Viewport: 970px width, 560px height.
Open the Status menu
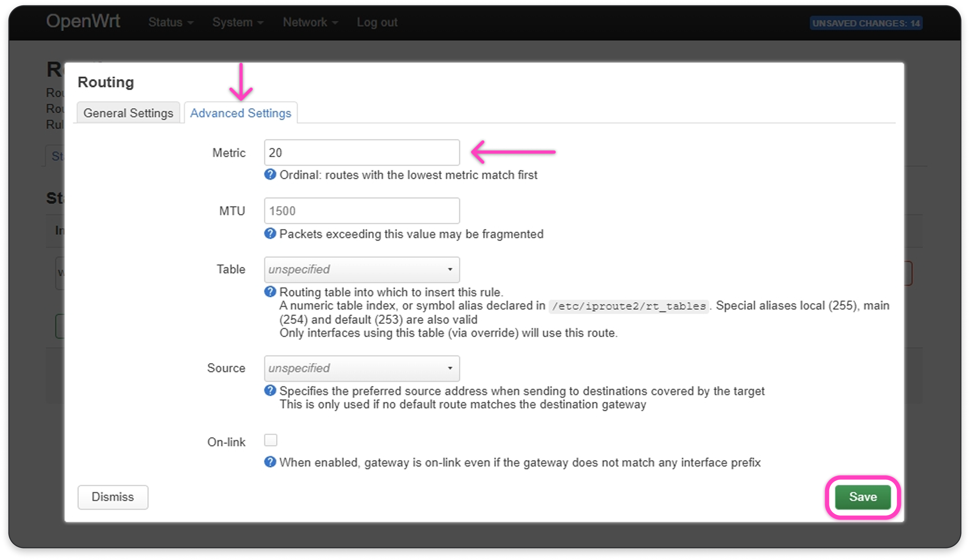(171, 22)
